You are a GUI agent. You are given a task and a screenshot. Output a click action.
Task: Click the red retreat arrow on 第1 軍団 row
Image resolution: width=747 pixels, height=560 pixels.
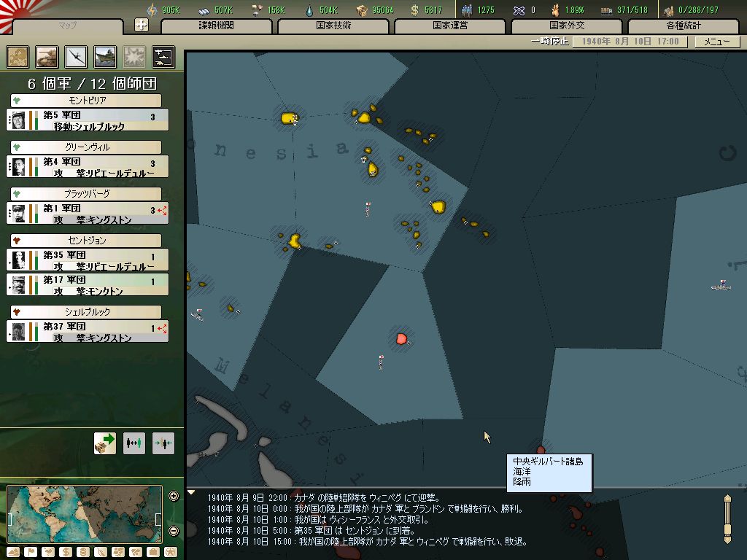[x=163, y=210]
